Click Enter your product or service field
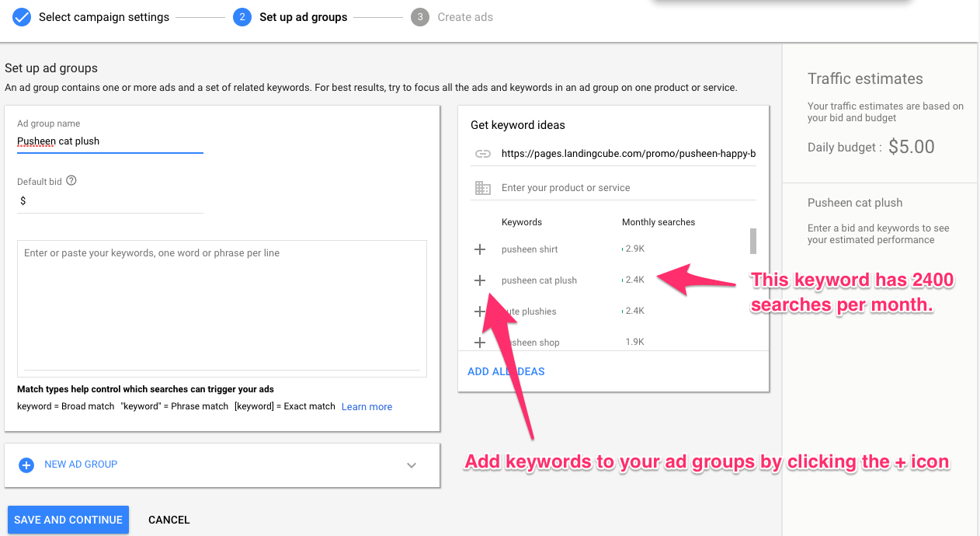This screenshot has width=980, height=536. coord(628,188)
